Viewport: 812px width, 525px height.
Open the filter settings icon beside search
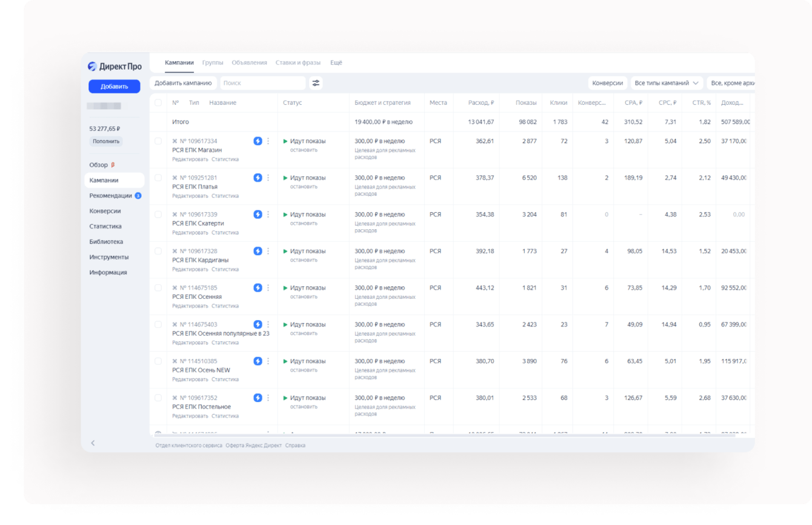pyautogui.click(x=316, y=83)
